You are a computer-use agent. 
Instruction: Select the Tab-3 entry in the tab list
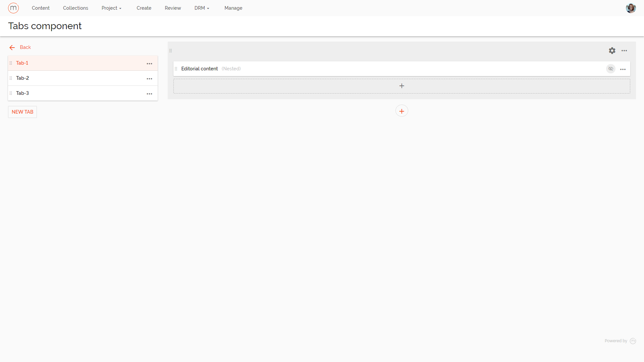click(67, 93)
